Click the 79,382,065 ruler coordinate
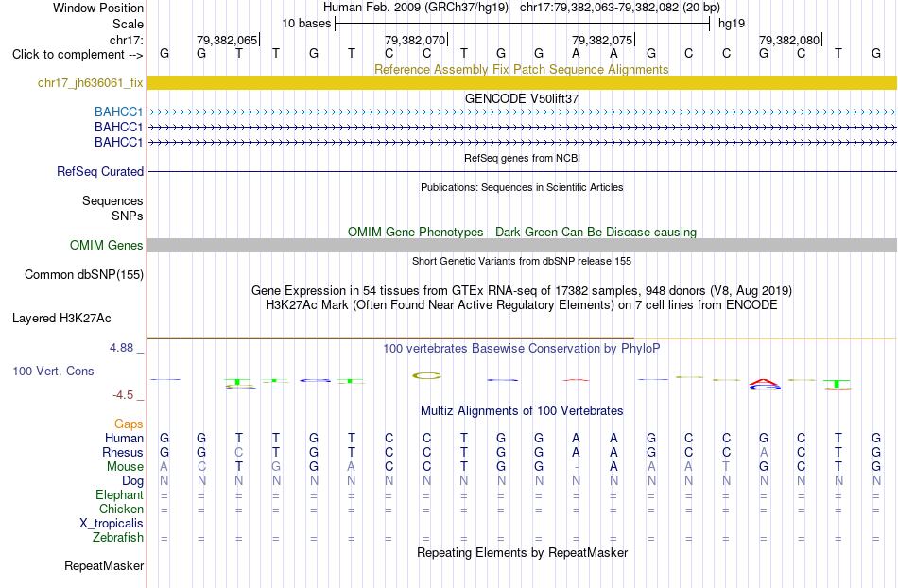 point(227,40)
